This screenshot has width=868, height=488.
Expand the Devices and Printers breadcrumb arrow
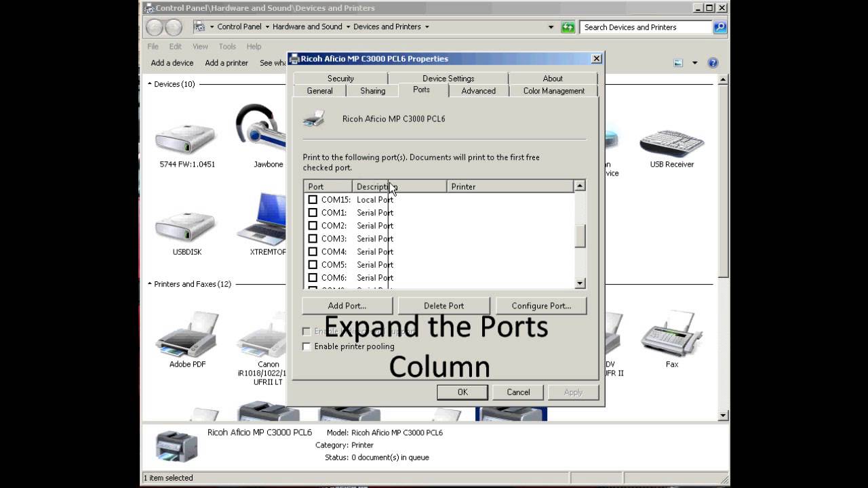pyautogui.click(x=427, y=27)
